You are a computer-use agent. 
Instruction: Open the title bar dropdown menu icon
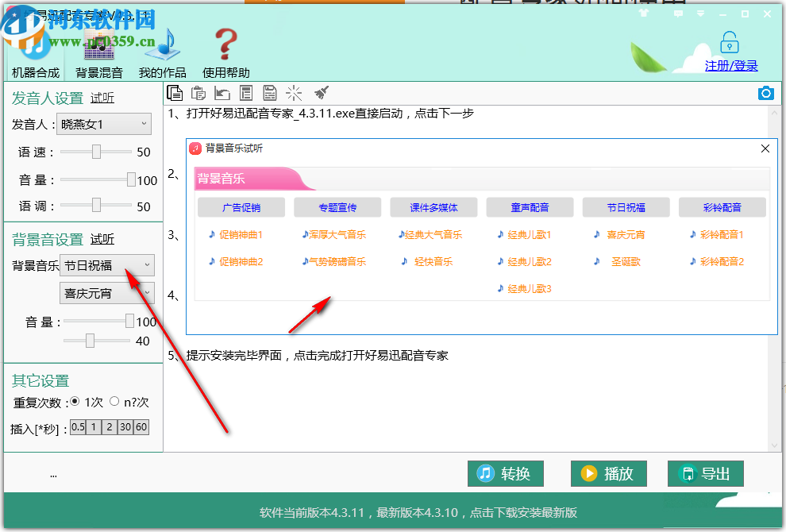(x=701, y=14)
